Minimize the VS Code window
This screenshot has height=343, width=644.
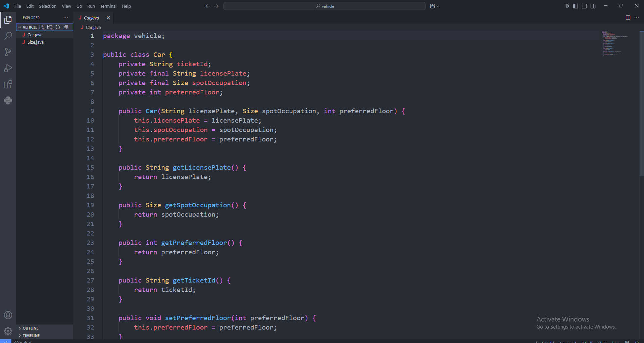[x=606, y=6]
